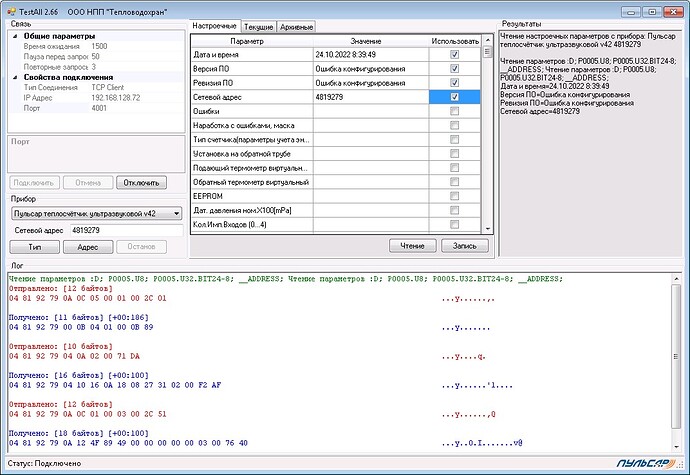
Task: Toggle the Сетевой адрес use checkbox
Action: tap(455, 97)
